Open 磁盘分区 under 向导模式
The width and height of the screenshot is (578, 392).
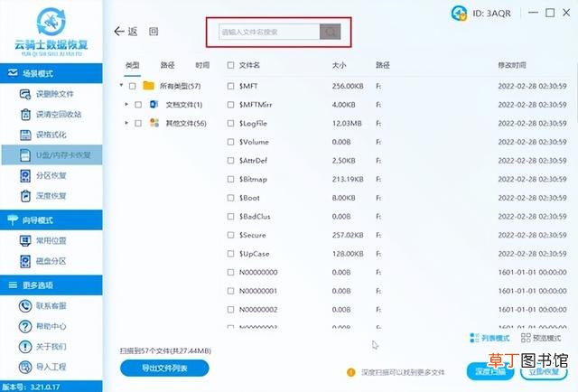[x=42, y=261]
